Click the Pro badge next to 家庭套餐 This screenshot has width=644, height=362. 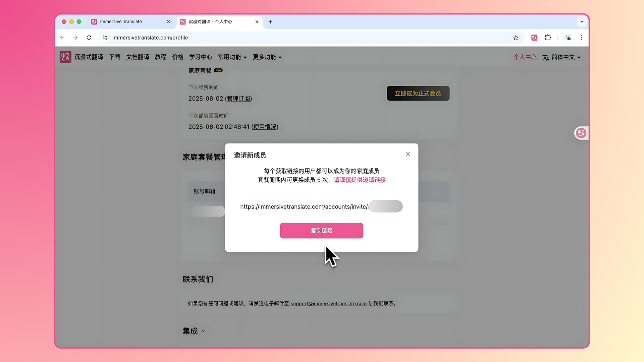(x=218, y=70)
